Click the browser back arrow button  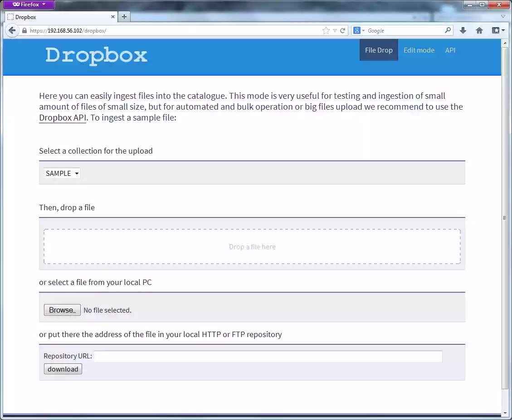[x=12, y=31]
